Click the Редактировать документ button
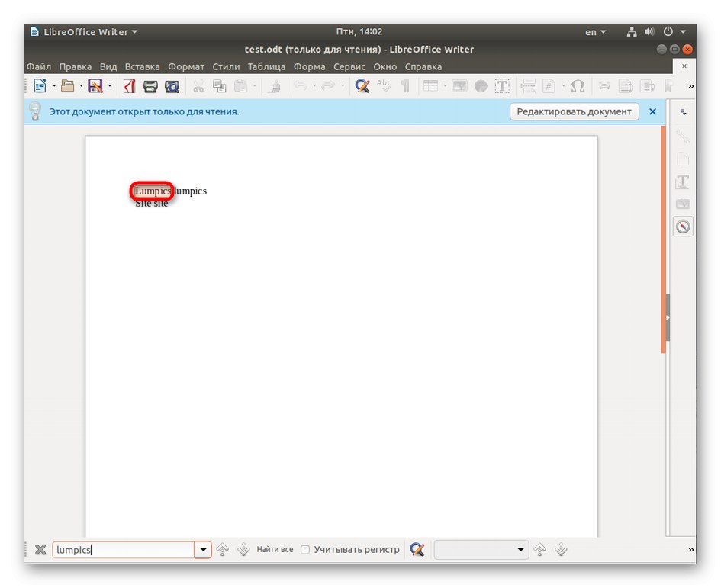This screenshot has width=721, height=588. pyautogui.click(x=575, y=111)
